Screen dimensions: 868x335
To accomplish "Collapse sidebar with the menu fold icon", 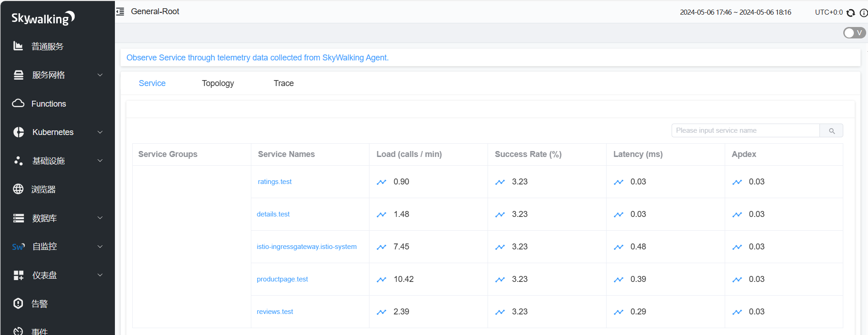I will point(120,11).
